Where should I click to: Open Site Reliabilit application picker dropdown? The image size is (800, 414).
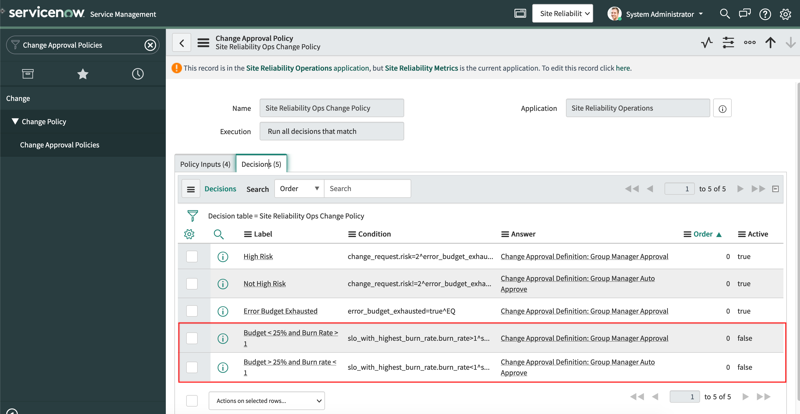click(563, 14)
